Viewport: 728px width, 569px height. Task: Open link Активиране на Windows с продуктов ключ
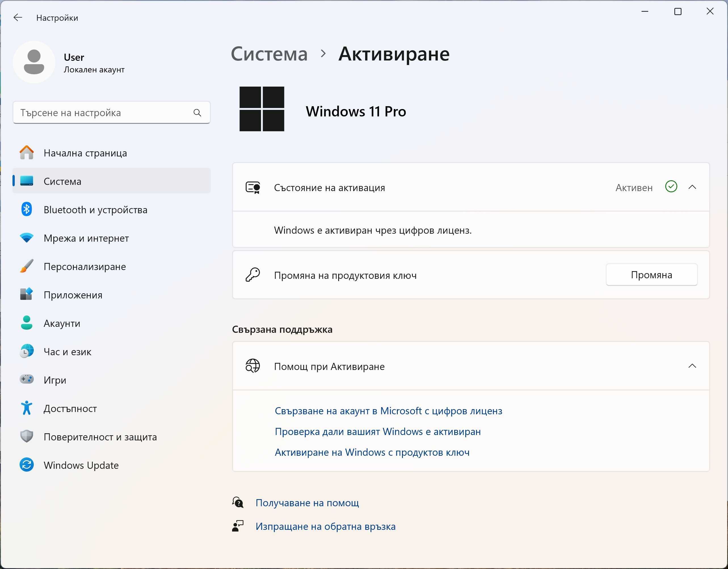pyautogui.click(x=372, y=452)
